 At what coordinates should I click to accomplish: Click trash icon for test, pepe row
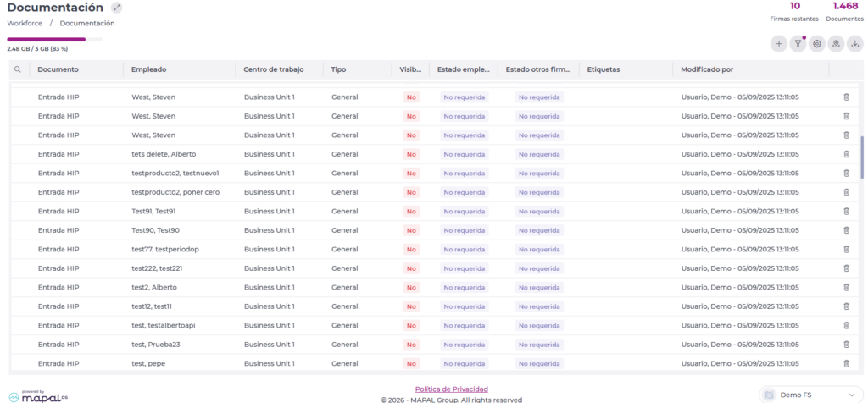click(x=846, y=363)
